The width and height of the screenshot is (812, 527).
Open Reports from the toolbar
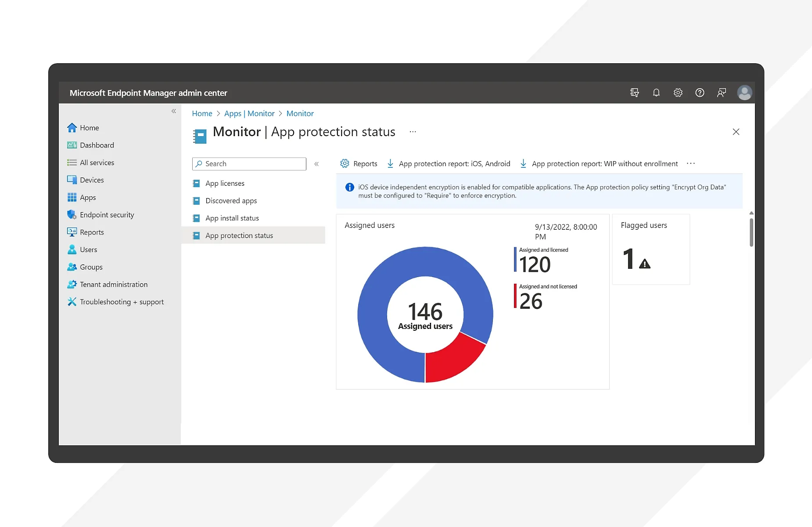pyautogui.click(x=359, y=164)
